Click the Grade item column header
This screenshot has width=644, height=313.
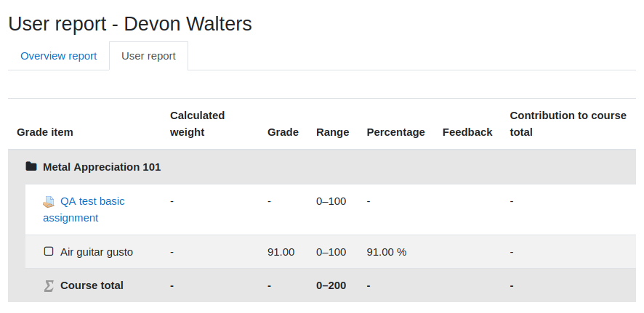point(45,132)
